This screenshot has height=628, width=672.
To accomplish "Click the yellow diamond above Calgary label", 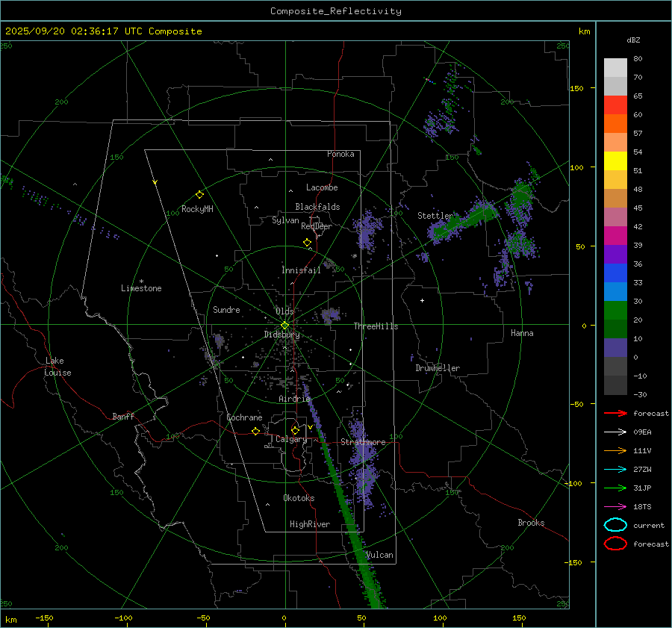I will 295,430.
